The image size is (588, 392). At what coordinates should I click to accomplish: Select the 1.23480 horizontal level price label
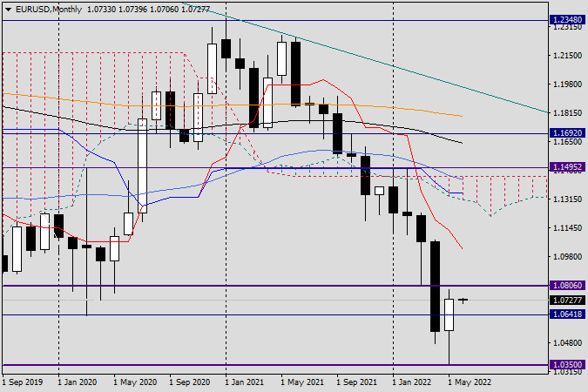(x=568, y=20)
